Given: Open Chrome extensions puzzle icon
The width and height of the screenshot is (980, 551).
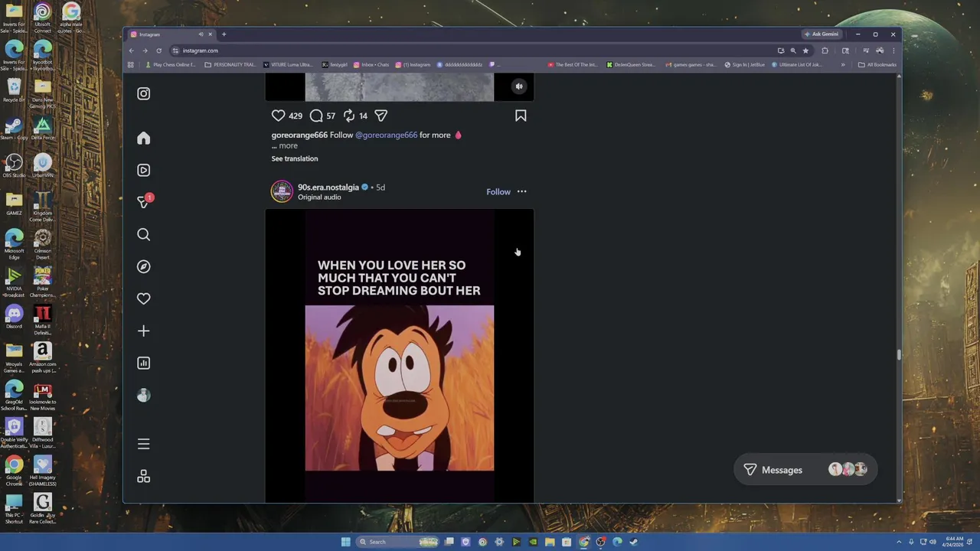Looking at the screenshot, I should [825, 51].
